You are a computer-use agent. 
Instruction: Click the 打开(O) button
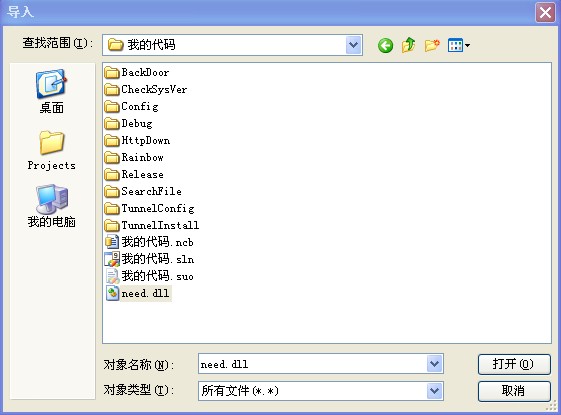pyautogui.click(x=514, y=364)
